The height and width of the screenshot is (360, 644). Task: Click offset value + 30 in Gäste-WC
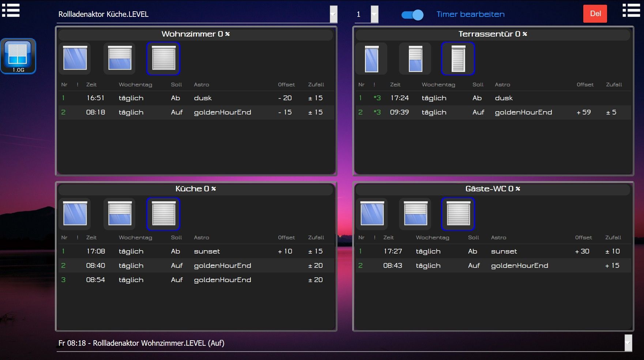(x=582, y=251)
